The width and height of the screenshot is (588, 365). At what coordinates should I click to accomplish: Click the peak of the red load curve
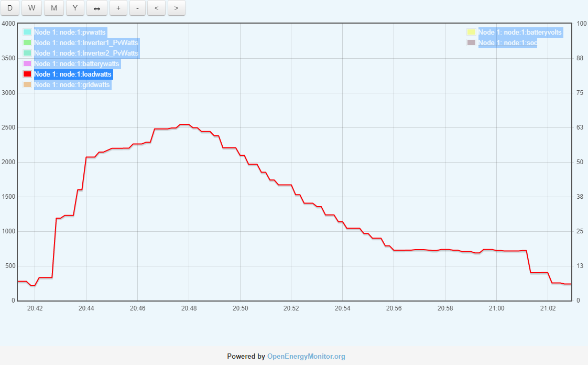pos(184,125)
